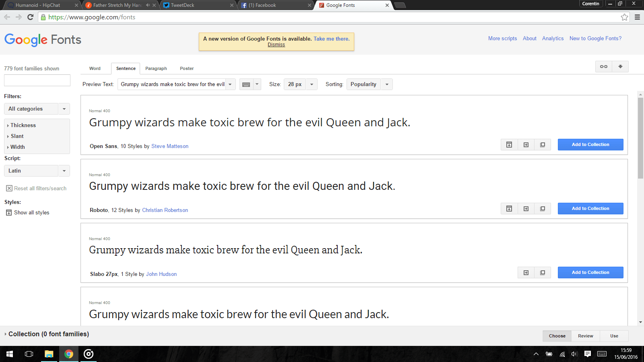Add Open Sans to Collection
The width and height of the screenshot is (644, 362).
click(x=590, y=145)
